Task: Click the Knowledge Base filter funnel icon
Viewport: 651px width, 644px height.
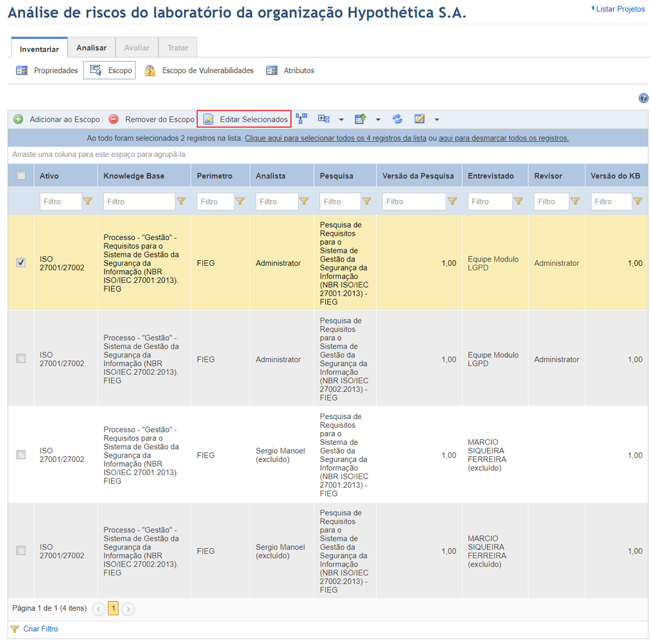Action: [x=181, y=202]
